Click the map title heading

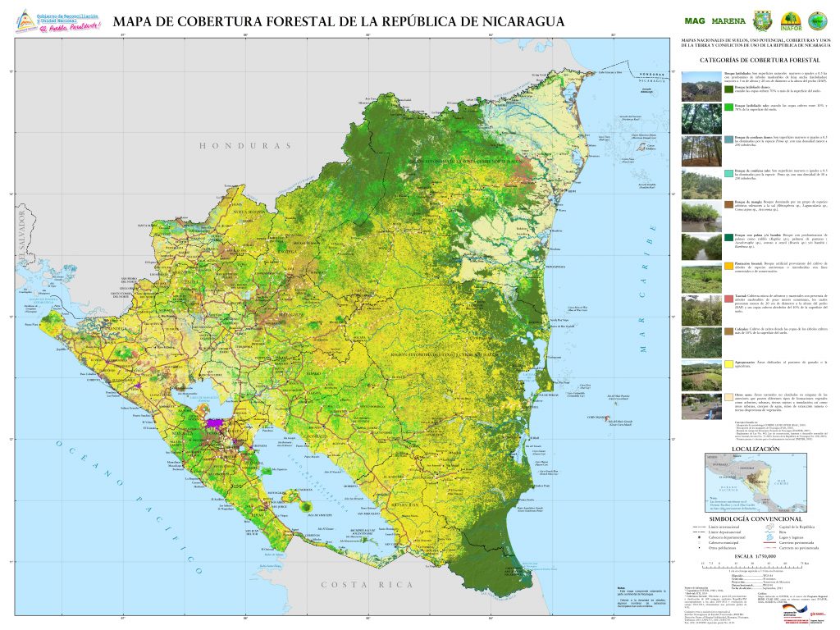tap(338, 21)
